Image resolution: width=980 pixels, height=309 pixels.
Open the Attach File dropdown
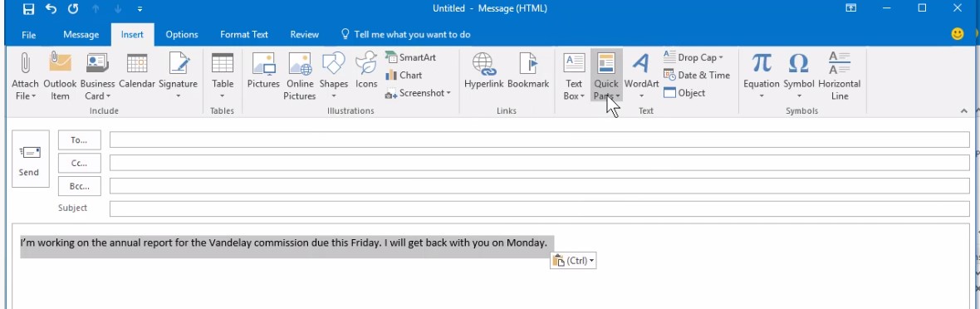coord(26,77)
